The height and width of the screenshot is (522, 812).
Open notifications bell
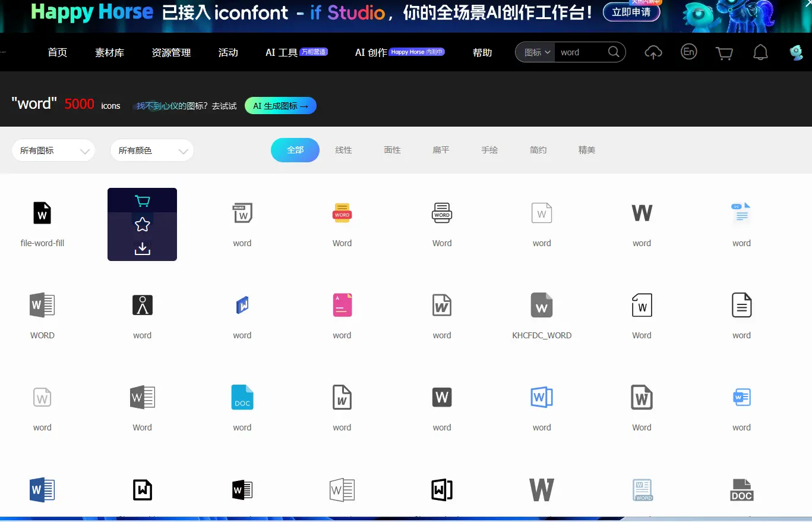760,52
